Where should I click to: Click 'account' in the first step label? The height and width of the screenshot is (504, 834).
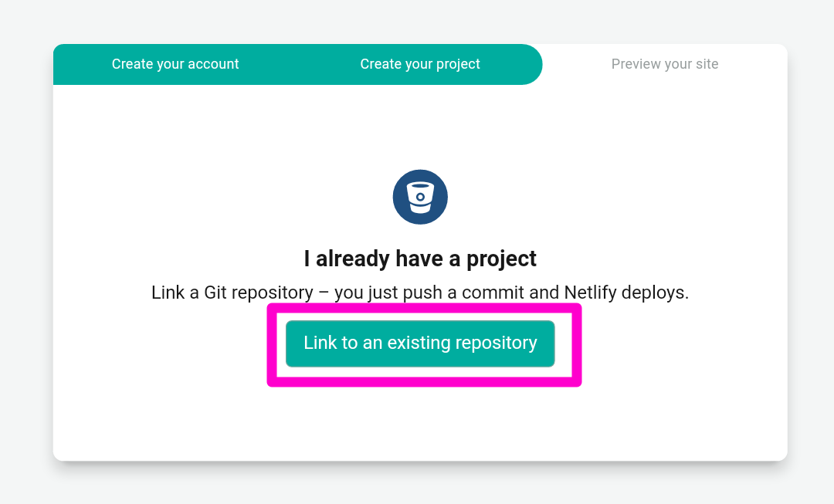213,64
